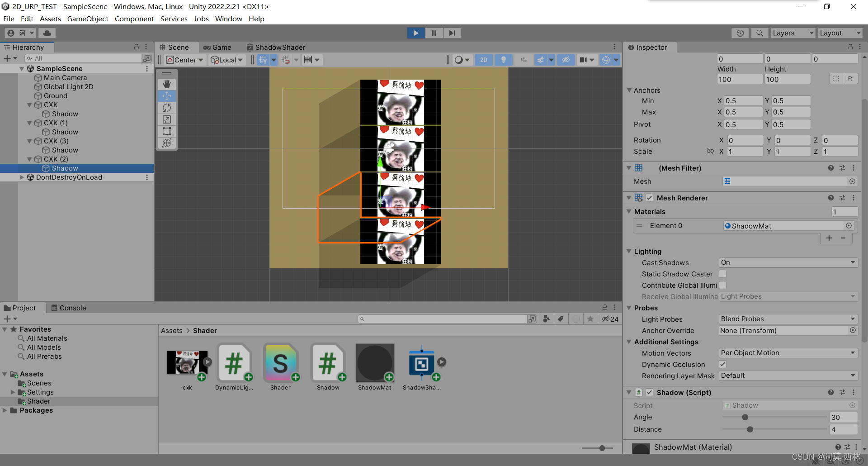
Task: Click the Angle slider in the Shadow script
Action: (745, 417)
